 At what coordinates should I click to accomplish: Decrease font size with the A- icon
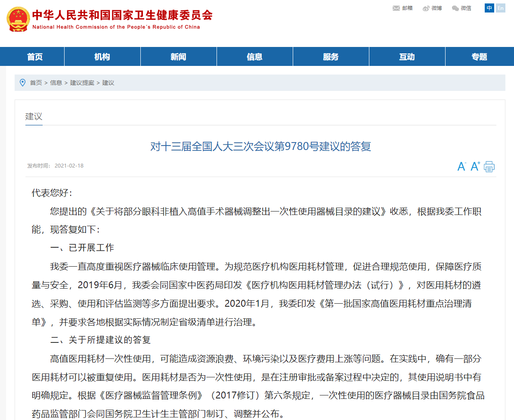[x=461, y=166]
